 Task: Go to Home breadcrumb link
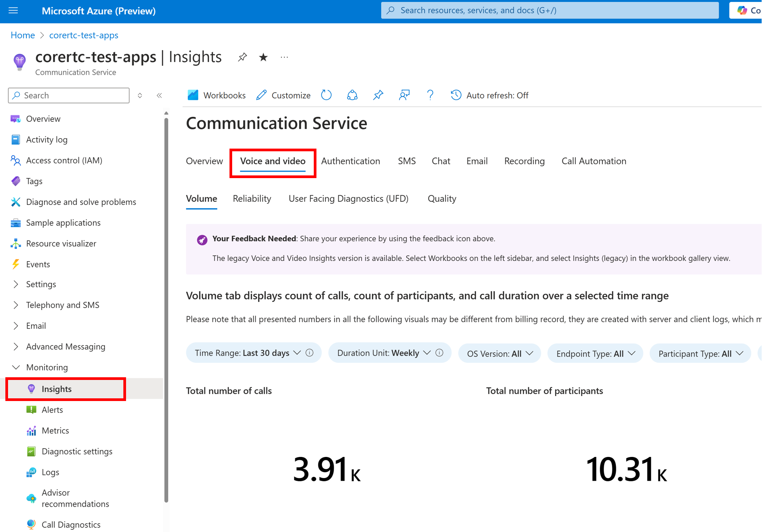[x=23, y=35]
